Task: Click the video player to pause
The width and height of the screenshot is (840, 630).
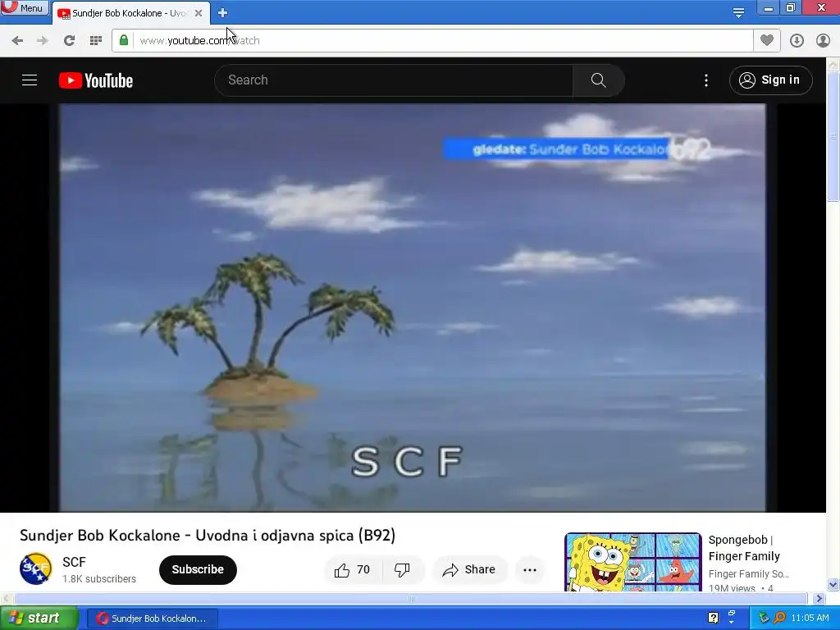Action: [413, 308]
